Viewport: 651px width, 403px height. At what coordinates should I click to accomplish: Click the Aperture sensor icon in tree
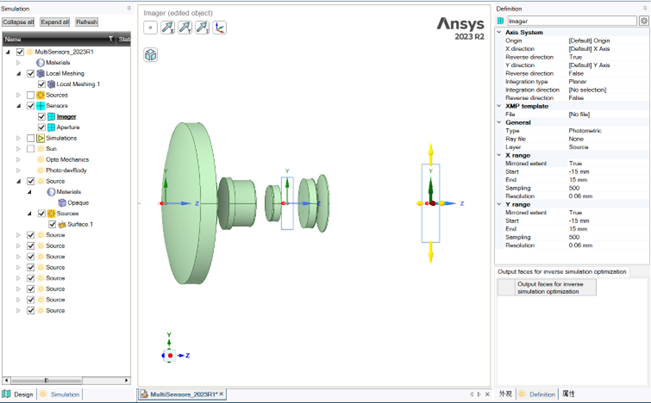pyautogui.click(x=51, y=127)
